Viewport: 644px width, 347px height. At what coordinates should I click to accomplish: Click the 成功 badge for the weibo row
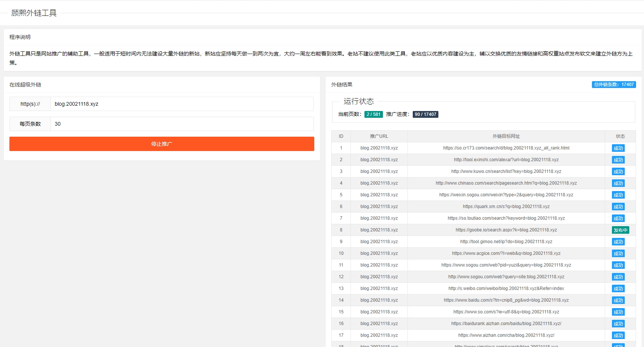618,288
